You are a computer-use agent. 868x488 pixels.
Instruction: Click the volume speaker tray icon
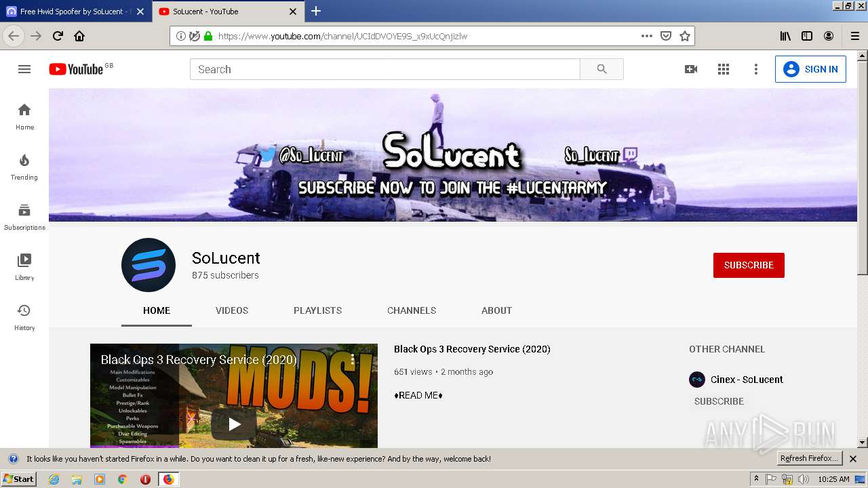[804, 479]
